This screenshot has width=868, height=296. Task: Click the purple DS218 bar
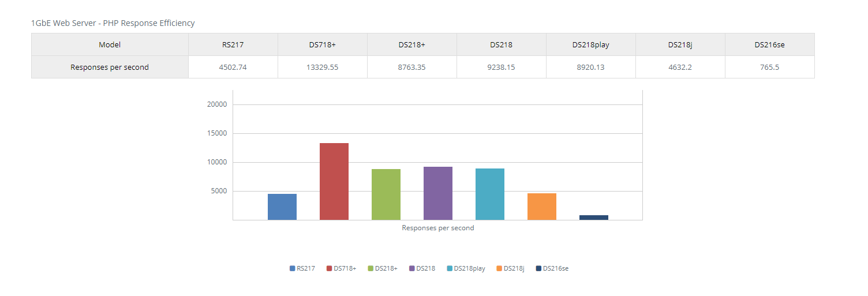coord(438,193)
